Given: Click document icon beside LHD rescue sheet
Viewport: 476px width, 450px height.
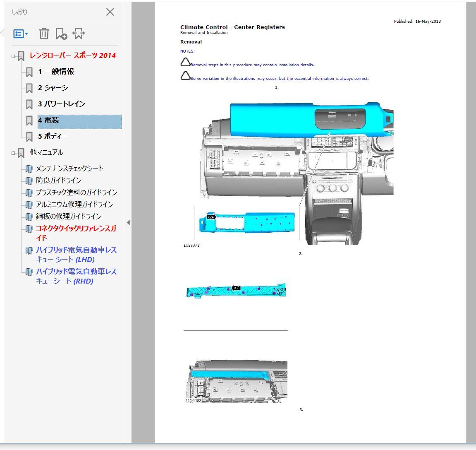Looking at the screenshot, I should [x=29, y=250].
